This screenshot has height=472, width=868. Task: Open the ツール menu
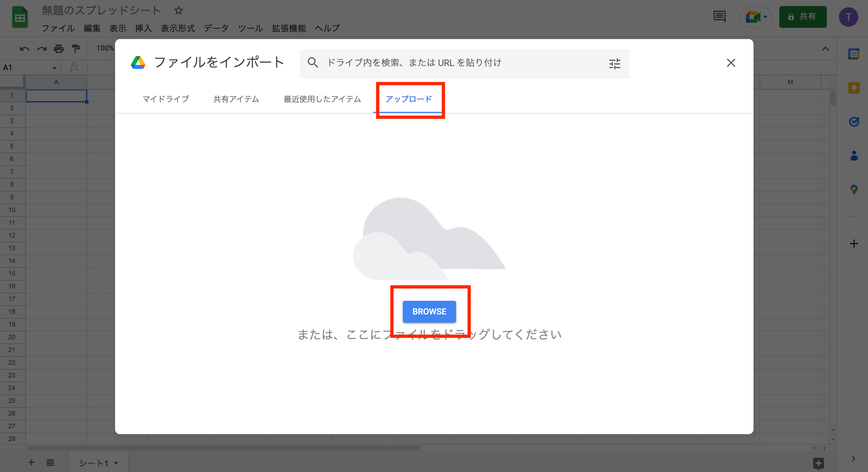tap(250, 28)
